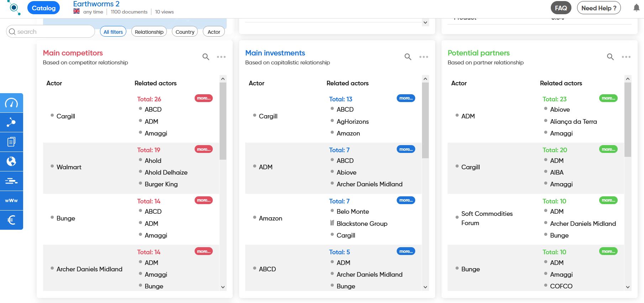Select Walmart in Main competitors
The image size is (644, 303).
tap(69, 167)
